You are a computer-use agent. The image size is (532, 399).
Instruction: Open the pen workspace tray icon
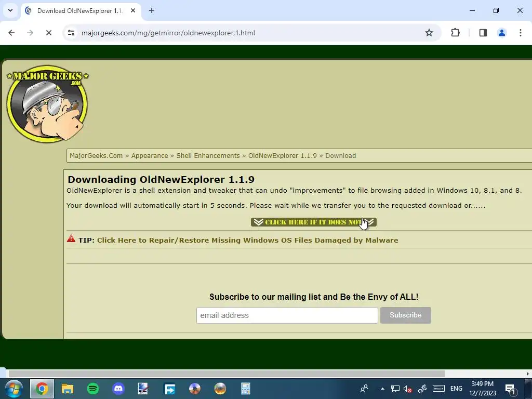coord(422,389)
